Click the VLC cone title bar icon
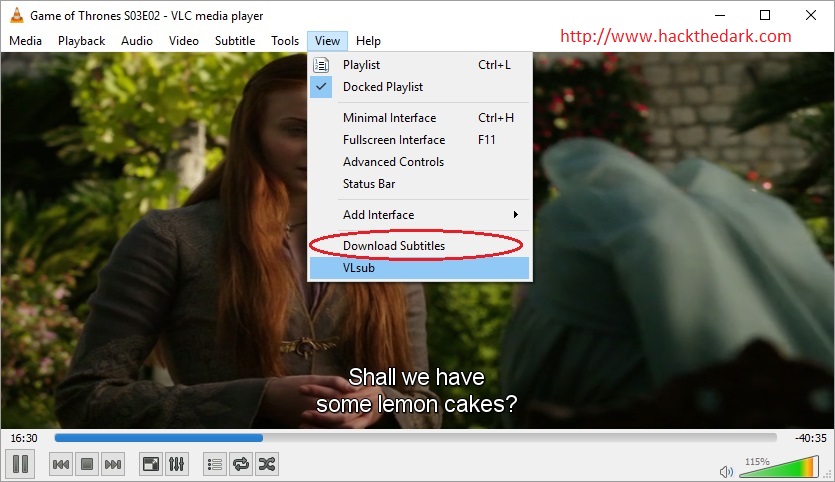The width and height of the screenshot is (835, 482). click(17, 15)
